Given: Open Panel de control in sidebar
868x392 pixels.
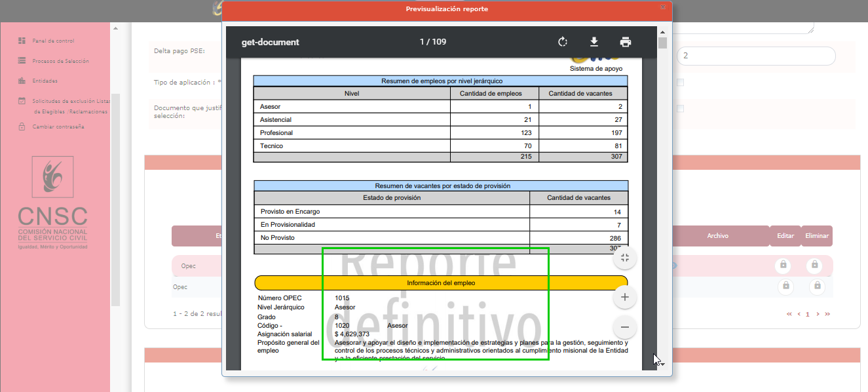Looking at the screenshot, I should click(x=53, y=41).
